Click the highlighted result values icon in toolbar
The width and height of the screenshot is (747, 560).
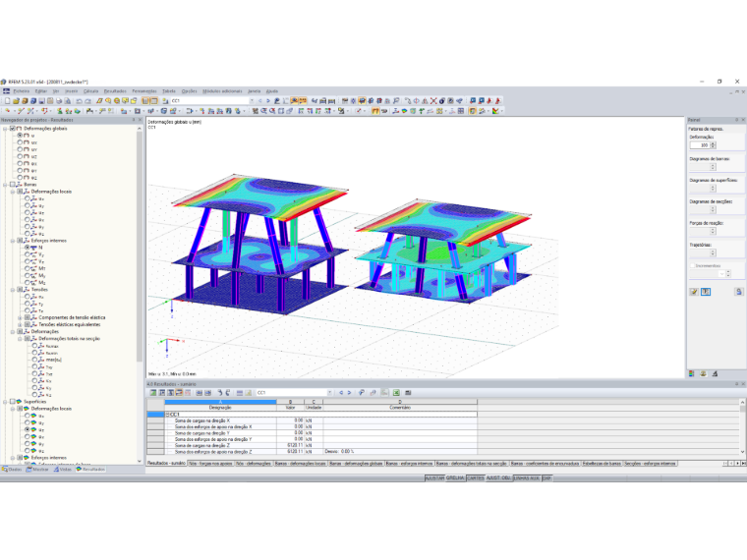(x=303, y=101)
